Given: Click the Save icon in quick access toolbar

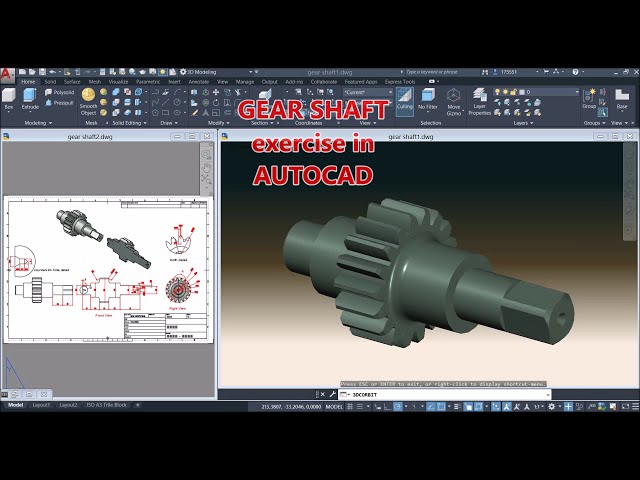Looking at the screenshot, I should pyautogui.click(x=42, y=72).
